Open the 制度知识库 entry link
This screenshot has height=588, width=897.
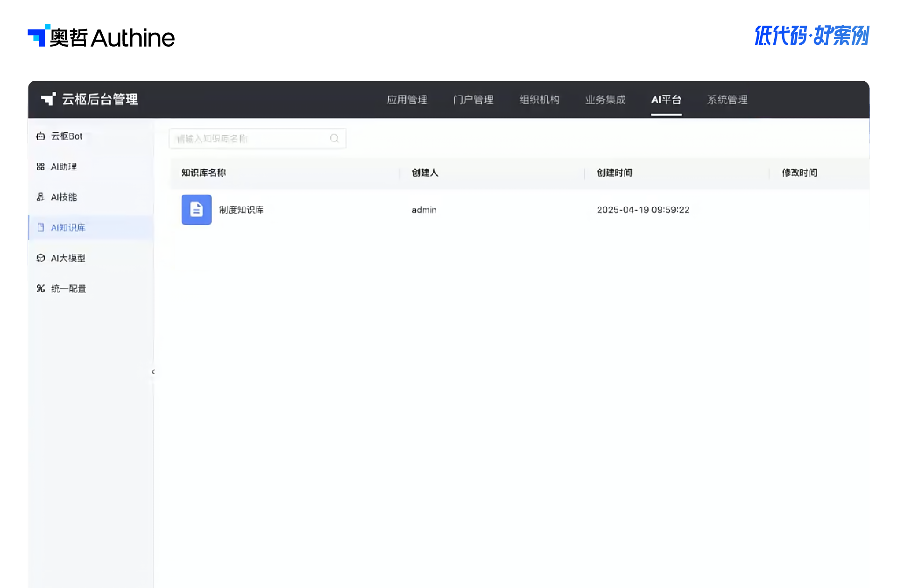241,210
